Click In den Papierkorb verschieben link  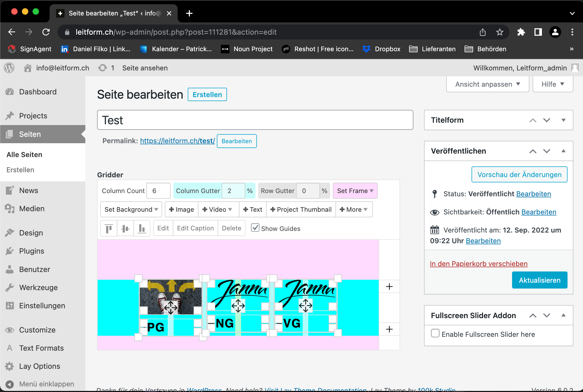[x=478, y=264]
